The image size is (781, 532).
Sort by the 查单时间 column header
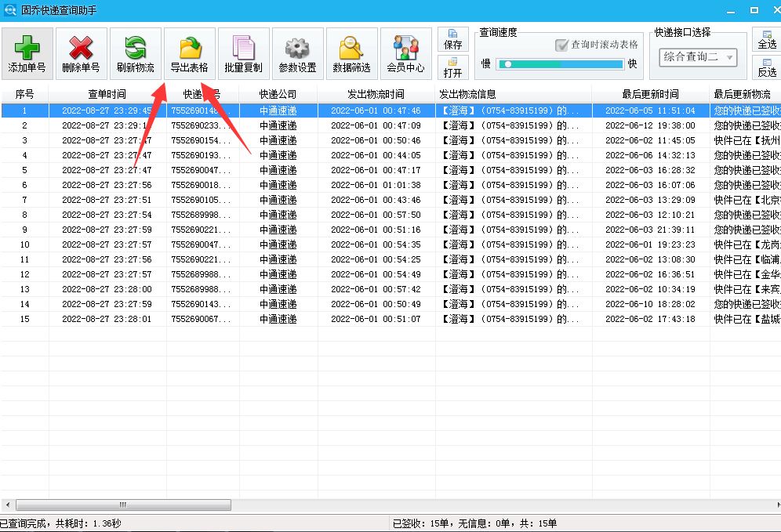point(108,93)
